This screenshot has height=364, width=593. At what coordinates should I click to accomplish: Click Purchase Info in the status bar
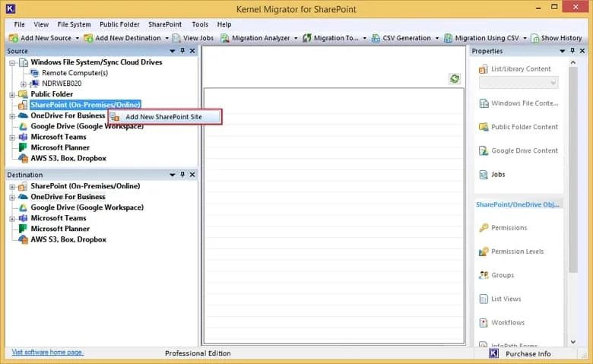(528, 354)
